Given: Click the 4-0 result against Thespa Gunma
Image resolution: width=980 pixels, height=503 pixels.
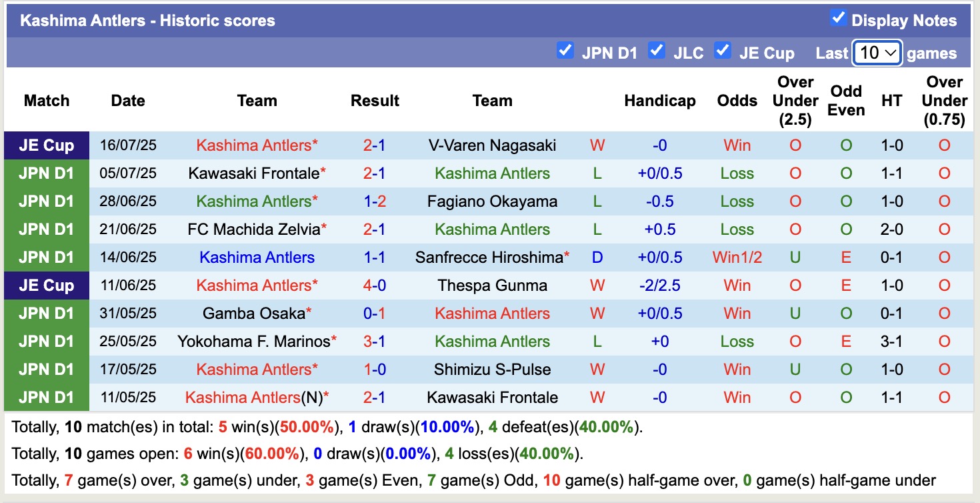Looking at the screenshot, I should tap(375, 285).
